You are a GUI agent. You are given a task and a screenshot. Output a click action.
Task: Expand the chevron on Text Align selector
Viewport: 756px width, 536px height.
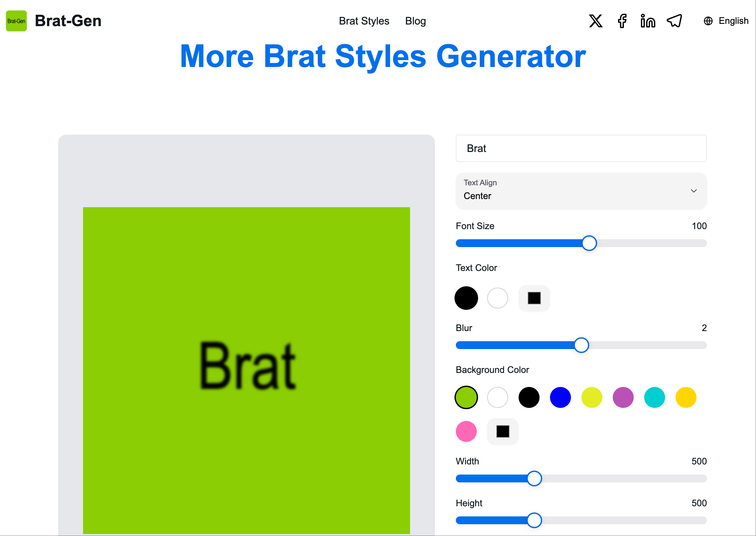click(694, 191)
